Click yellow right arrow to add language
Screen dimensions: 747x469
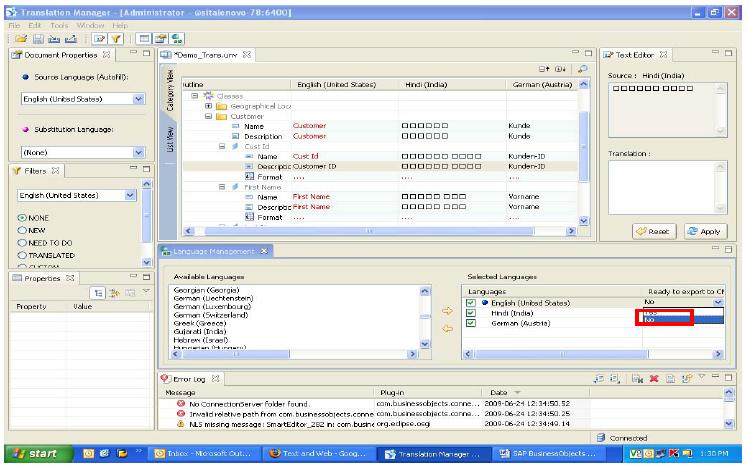pos(447,311)
